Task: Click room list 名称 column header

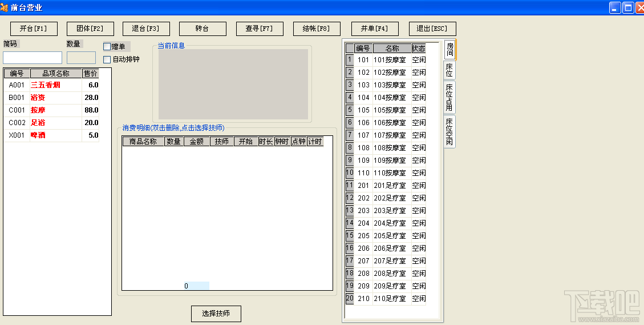Action: coord(392,49)
